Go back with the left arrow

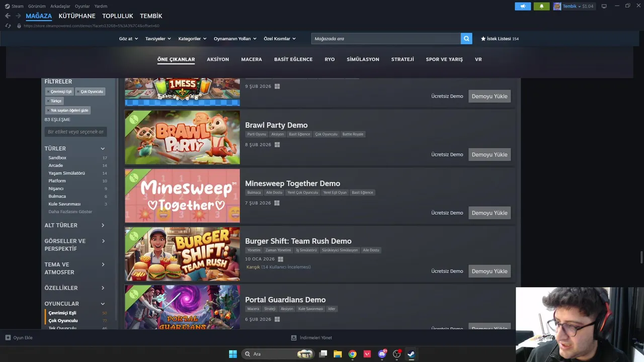(x=8, y=16)
